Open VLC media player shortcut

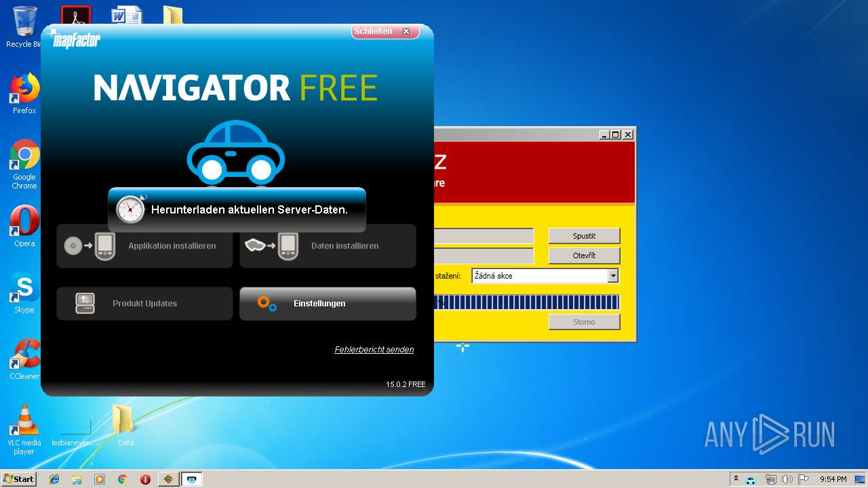pyautogui.click(x=24, y=430)
